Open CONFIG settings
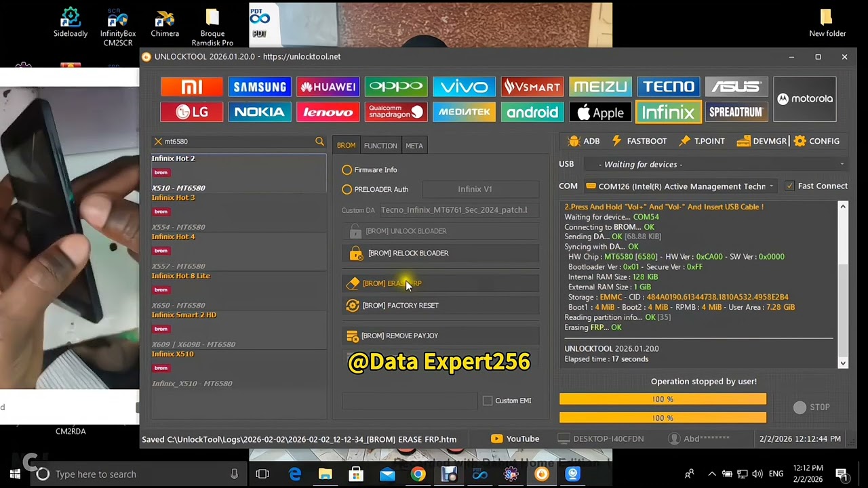 (816, 141)
